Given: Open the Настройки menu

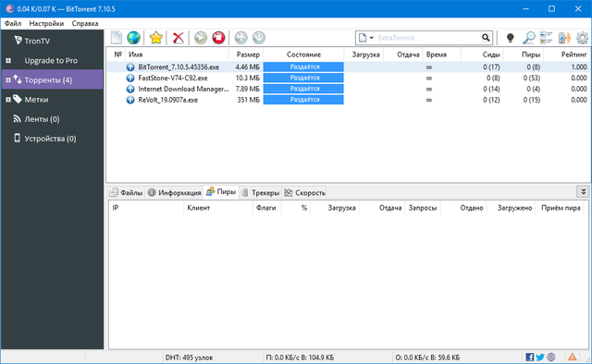Looking at the screenshot, I should [x=46, y=23].
